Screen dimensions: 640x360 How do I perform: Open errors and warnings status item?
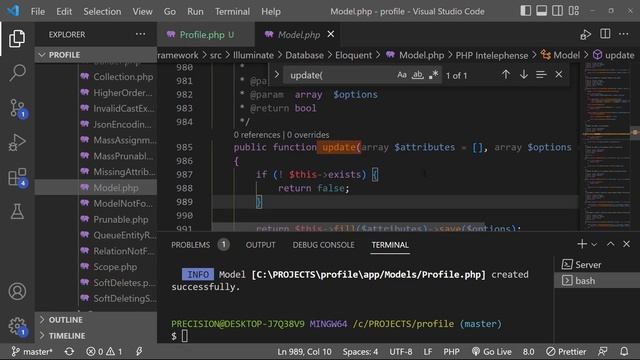tap(104, 351)
